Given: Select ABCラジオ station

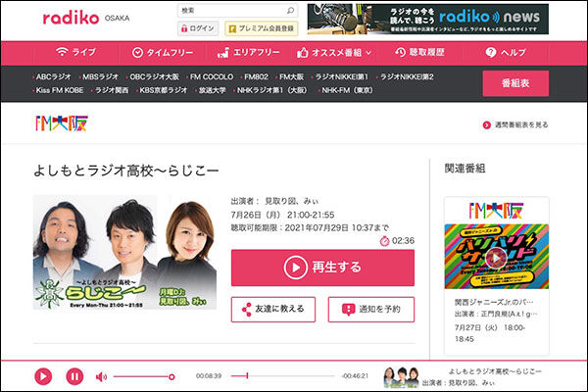Looking at the screenshot, I should click(x=53, y=76).
